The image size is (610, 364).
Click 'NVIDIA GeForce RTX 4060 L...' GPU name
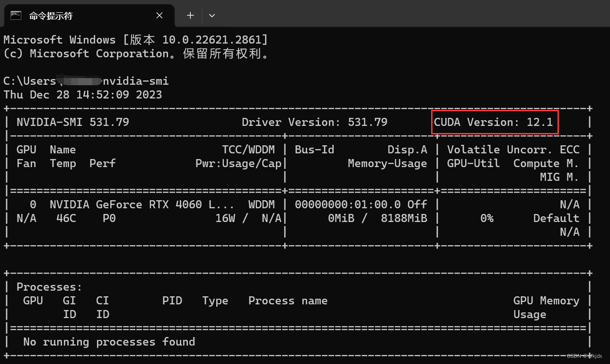(x=142, y=204)
